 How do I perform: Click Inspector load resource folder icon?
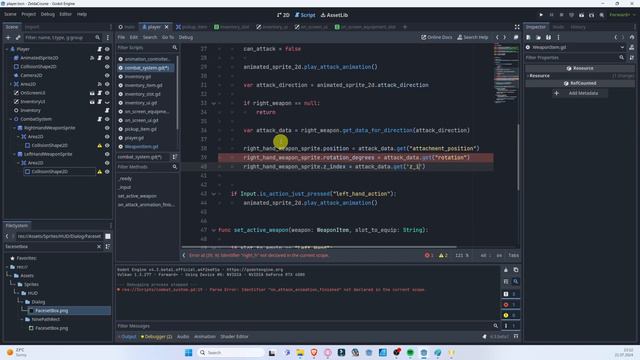[538, 37]
